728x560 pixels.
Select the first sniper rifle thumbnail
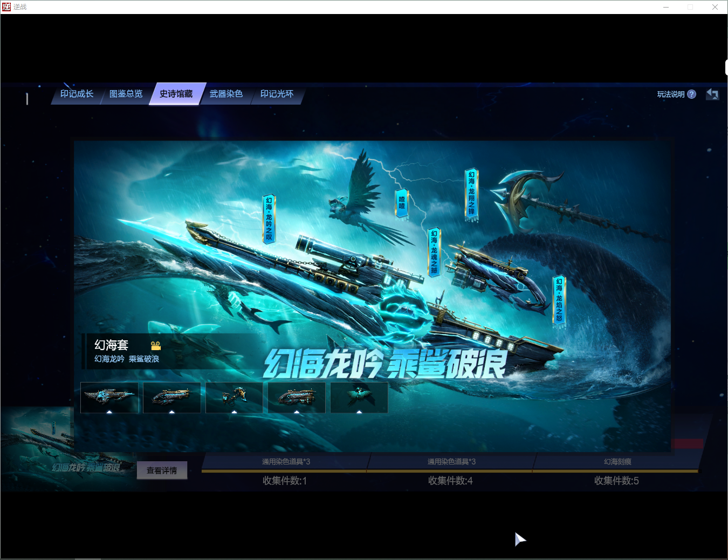pyautogui.click(x=109, y=398)
